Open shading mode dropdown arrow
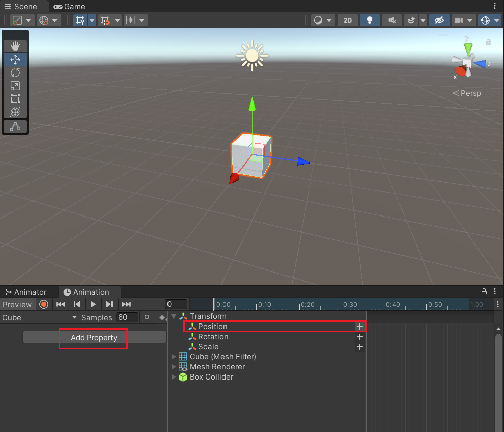 (x=28, y=20)
